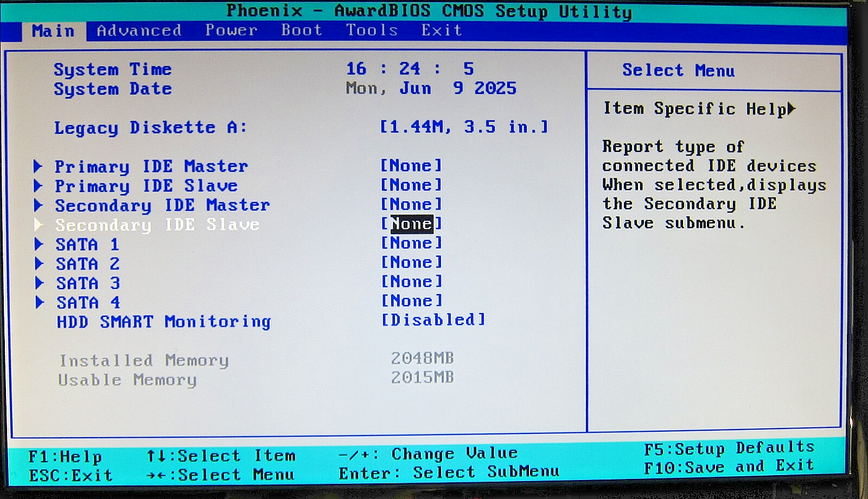Screen dimensions: 868x499
Task: Change the HDD SMART Monitoring Disabled value
Action: pos(433,320)
